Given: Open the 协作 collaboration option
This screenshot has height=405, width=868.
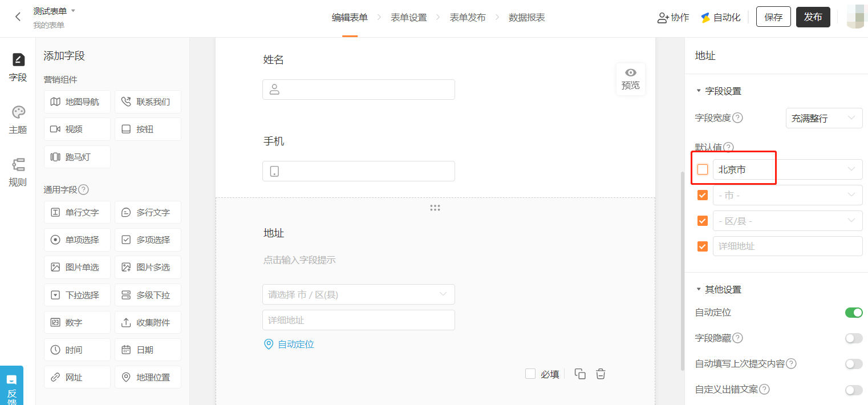Looking at the screenshot, I should 674,18.
